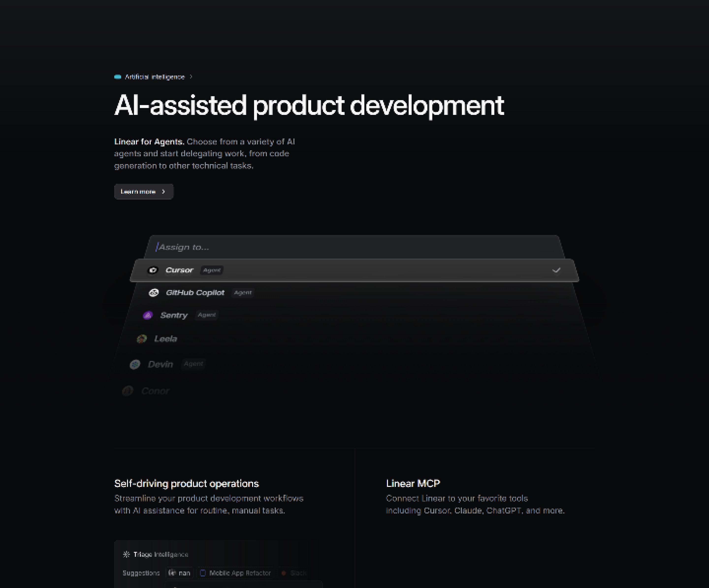This screenshot has width=709, height=588.
Task: Click the nan suggestion chip
Action: pos(180,573)
